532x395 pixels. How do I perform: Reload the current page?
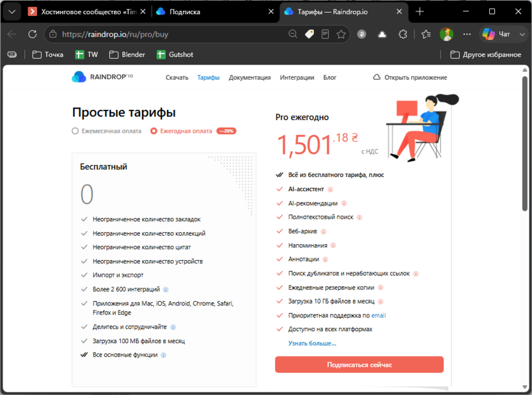(33, 35)
